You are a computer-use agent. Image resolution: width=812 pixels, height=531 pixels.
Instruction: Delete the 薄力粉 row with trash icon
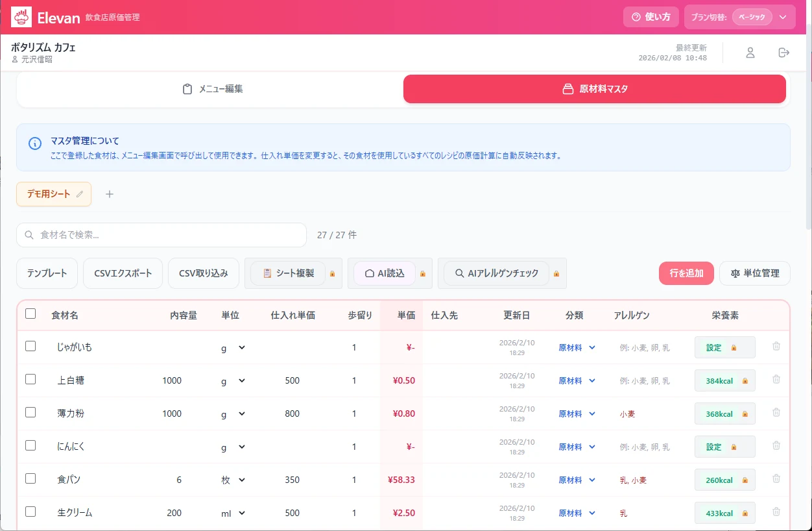(776, 413)
